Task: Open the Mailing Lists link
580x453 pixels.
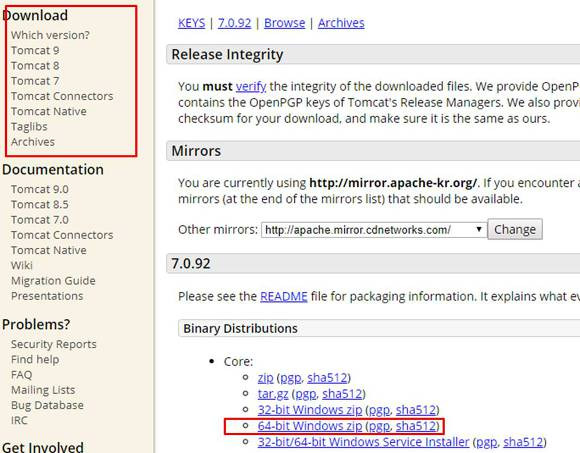Action: 43,390
